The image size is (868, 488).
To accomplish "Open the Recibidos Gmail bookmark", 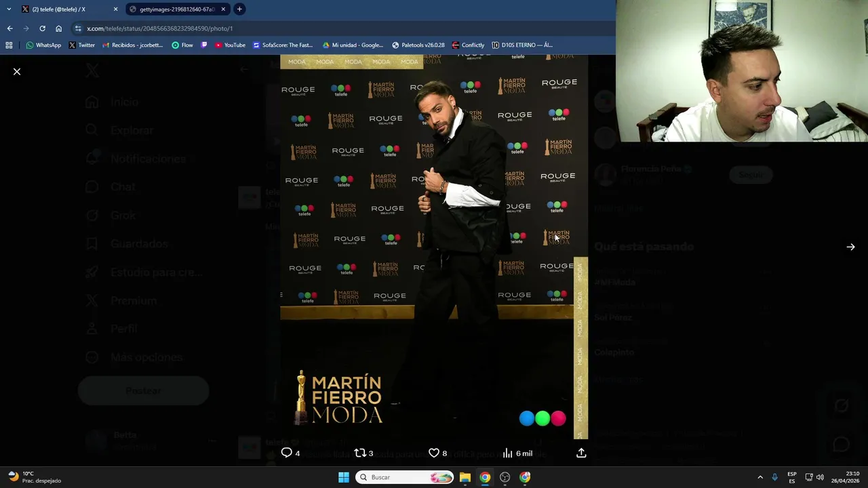I will [133, 45].
